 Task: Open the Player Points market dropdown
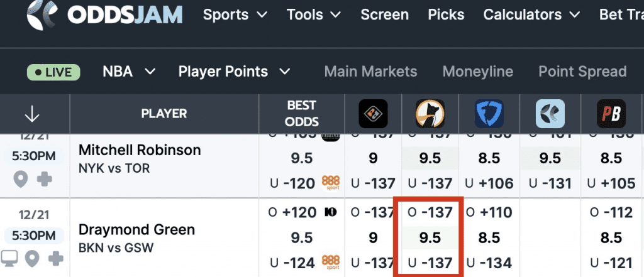(234, 72)
